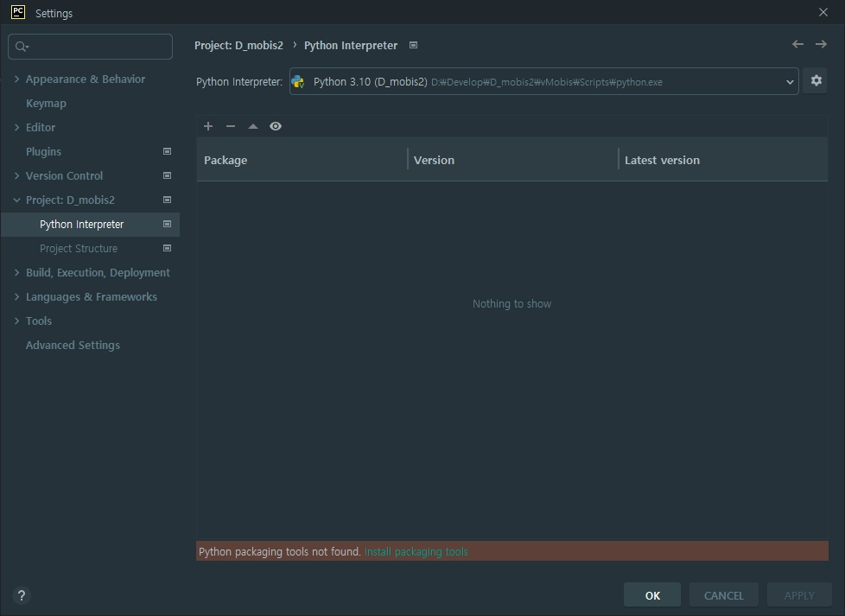Image resolution: width=845 pixels, height=616 pixels.
Task: Click the APPLY button
Action: 799,595
